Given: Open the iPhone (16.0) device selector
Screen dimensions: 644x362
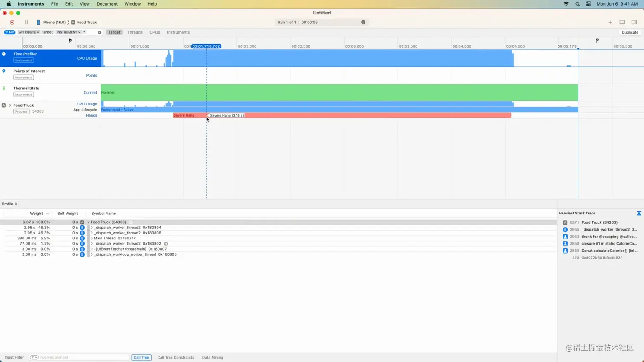Looking at the screenshot, I should (x=51, y=22).
